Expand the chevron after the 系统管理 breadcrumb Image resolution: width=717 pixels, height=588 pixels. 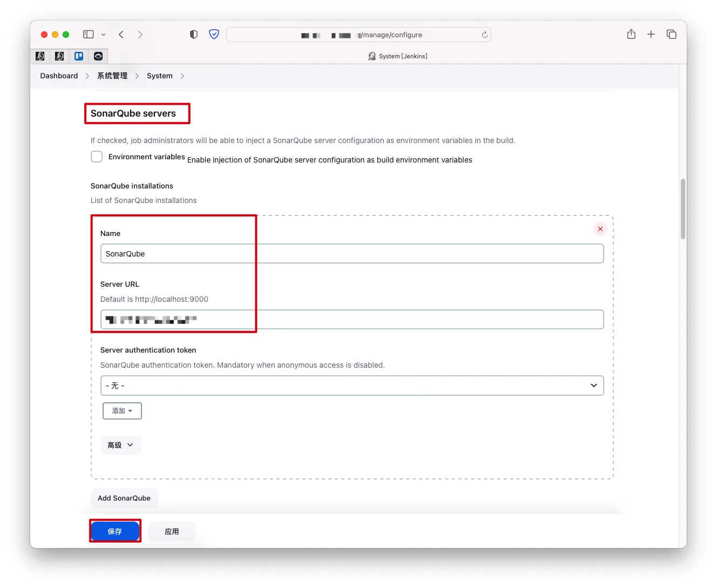[137, 76]
